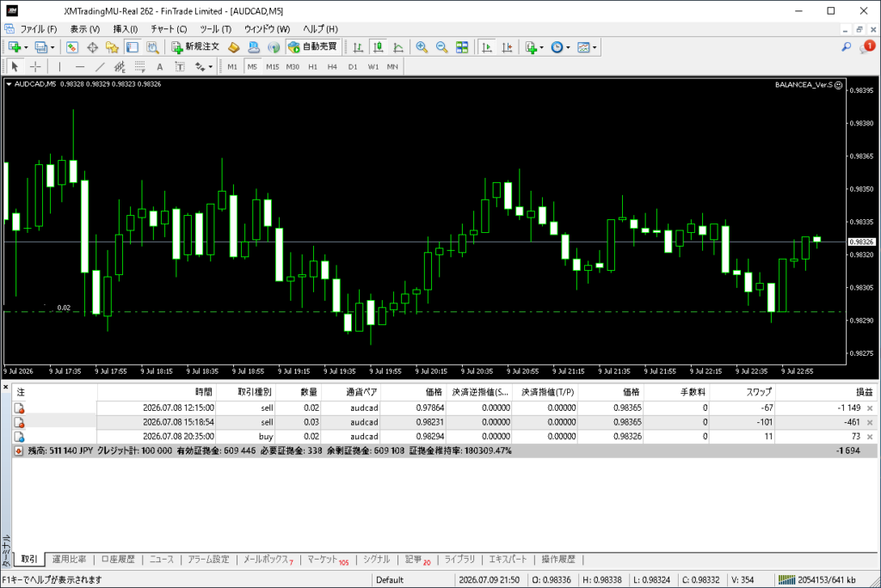The height and width of the screenshot is (588, 881).
Task: Zoom out on the chart
Action: point(441,47)
